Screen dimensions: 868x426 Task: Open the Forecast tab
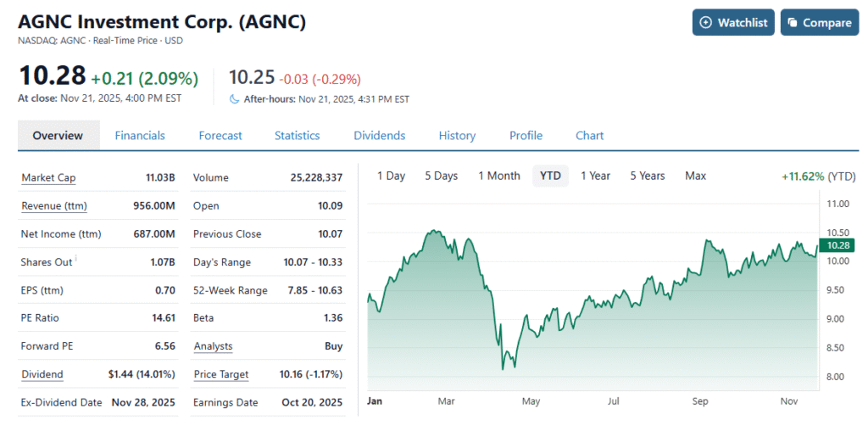[x=220, y=136]
